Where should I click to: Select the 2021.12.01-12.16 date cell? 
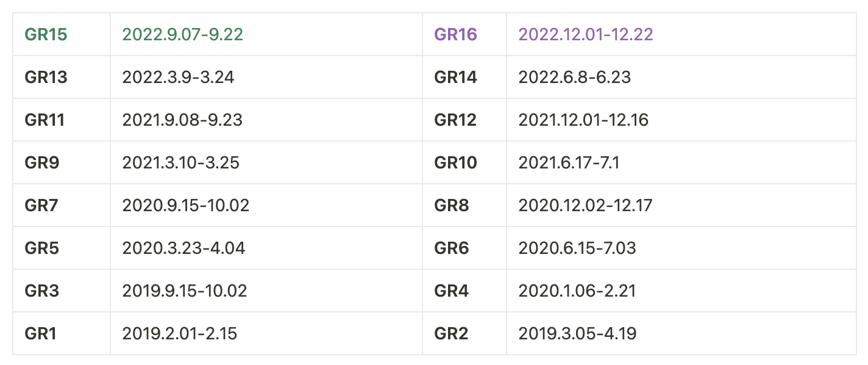click(x=681, y=120)
